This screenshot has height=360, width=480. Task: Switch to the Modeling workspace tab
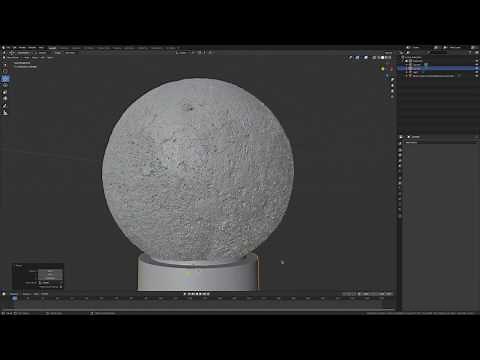(x=64, y=48)
